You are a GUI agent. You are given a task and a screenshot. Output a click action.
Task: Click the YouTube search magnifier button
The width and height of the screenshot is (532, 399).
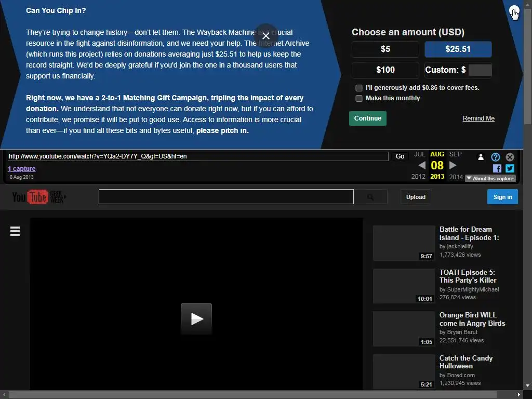point(370,197)
